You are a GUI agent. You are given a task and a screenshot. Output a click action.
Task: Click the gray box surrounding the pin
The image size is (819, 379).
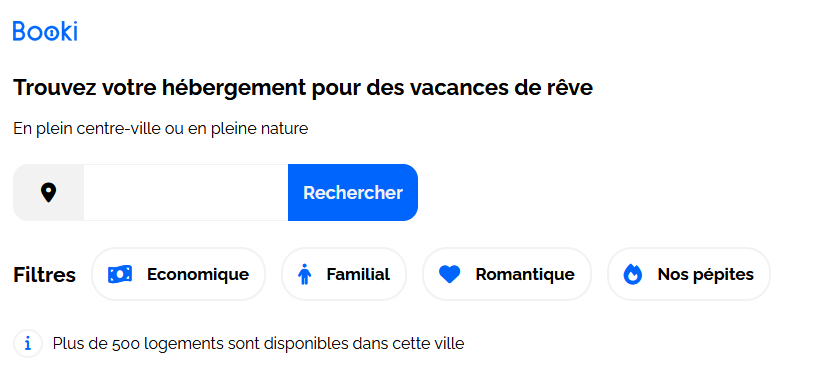48,193
